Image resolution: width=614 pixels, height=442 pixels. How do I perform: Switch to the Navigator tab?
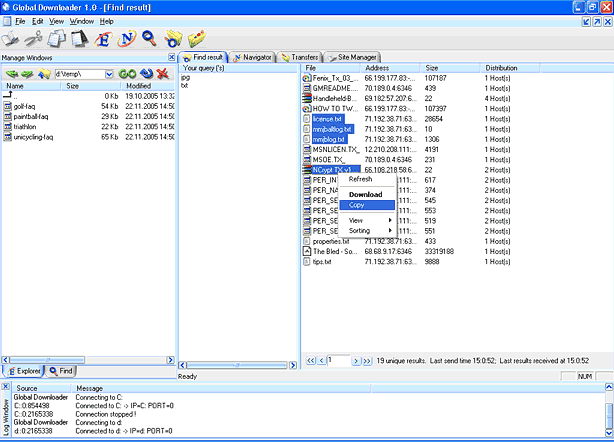tap(252, 57)
